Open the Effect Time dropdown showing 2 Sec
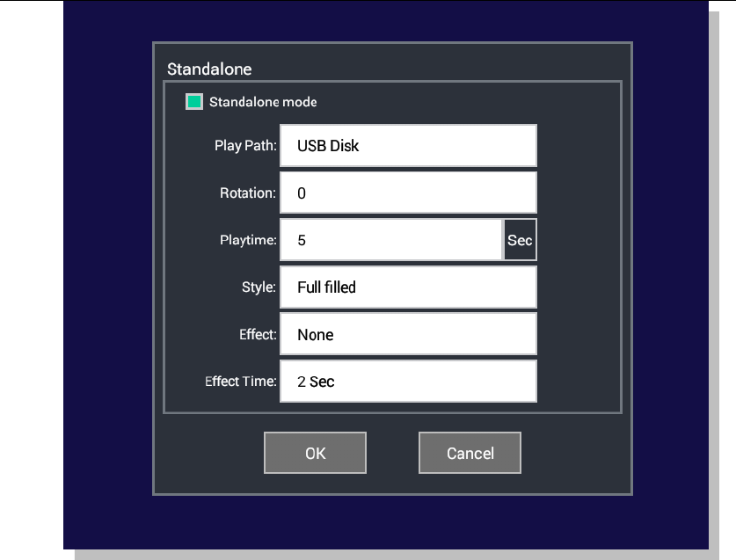The width and height of the screenshot is (736, 560). pyautogui.click(x=408, y=382)
